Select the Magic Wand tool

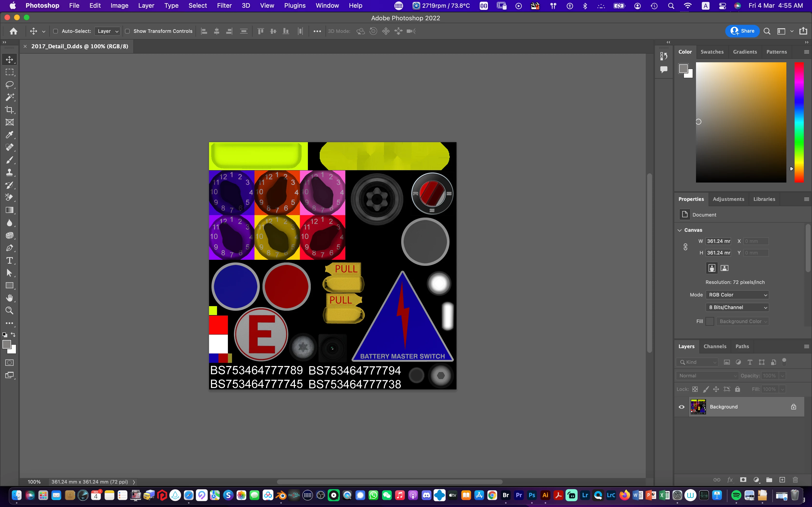pyautogui.click(x=9, y=97)
